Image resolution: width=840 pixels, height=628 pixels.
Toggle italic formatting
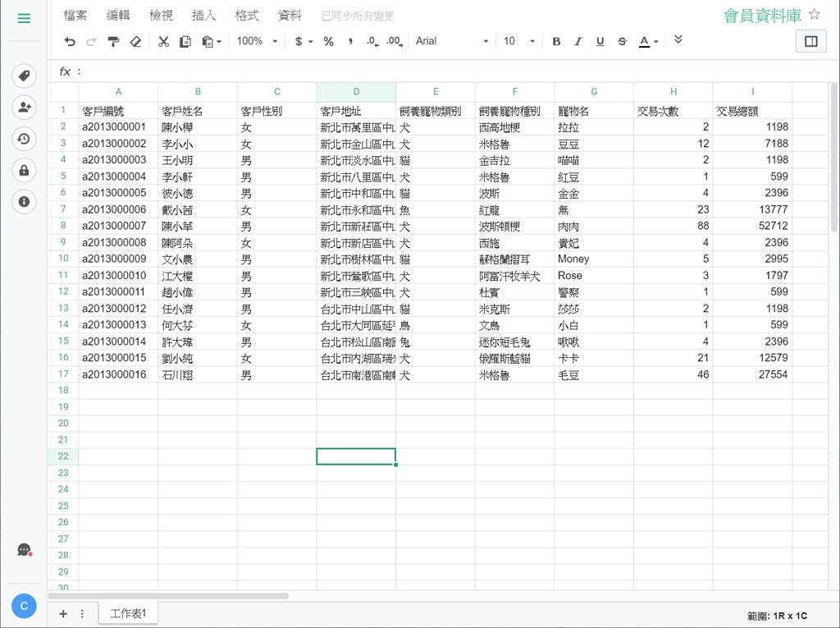pos(577,42)
